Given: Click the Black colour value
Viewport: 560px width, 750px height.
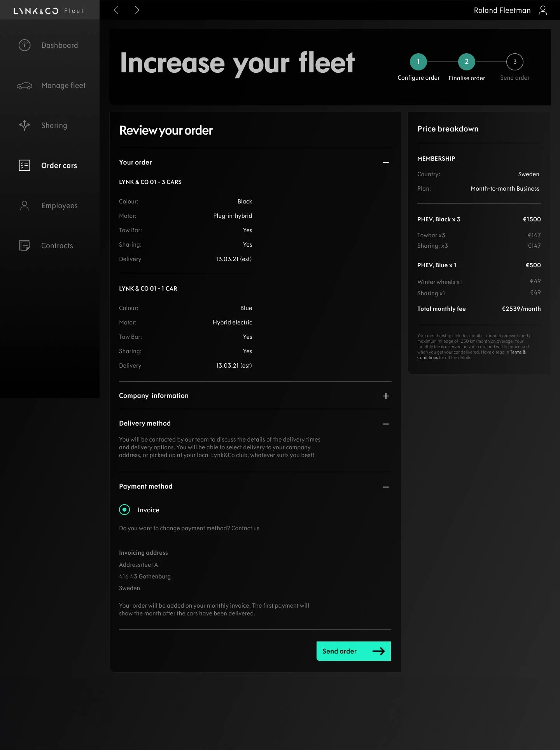Looking at the screenshot, I should [245, 202].
